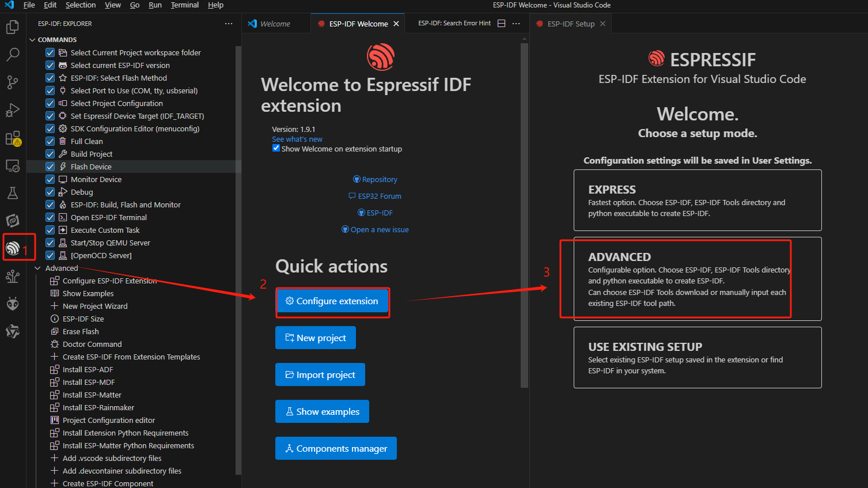Click the Show examples button
This screenshot has width=868, height=488.
pos(322,411)
